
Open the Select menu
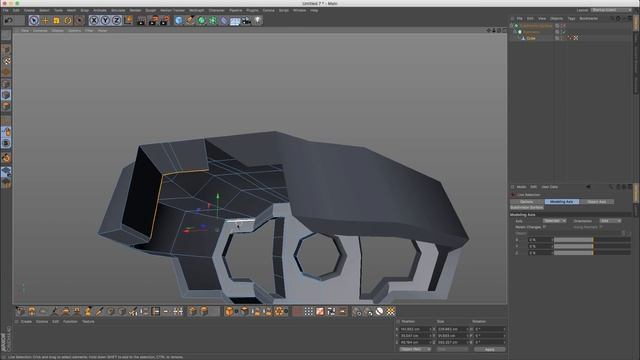coord(44,10)
